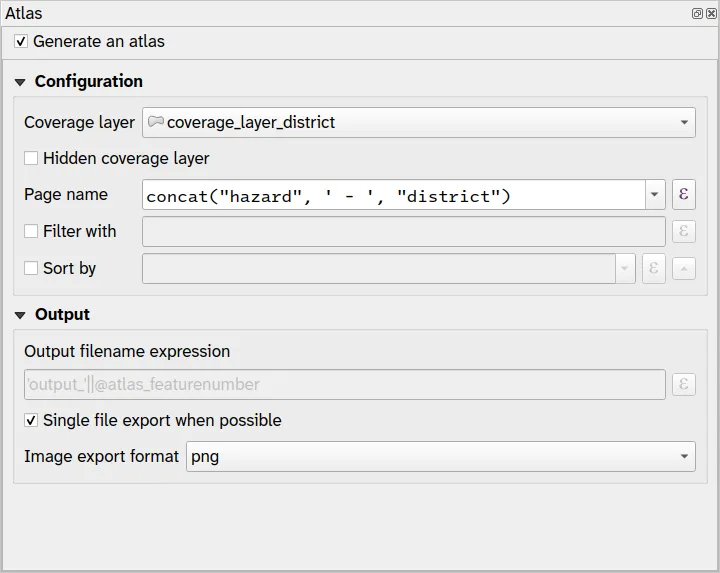Image resolution: width=720 pixels, height=573 pixels.
Task: Collapse the Configuration section
Action: [x=20, y=82]
